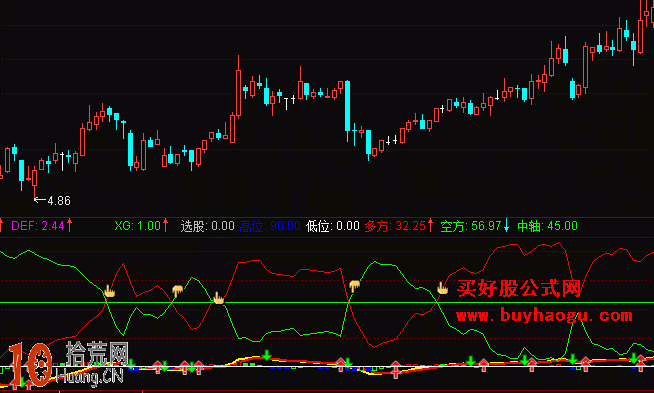
Task: Select the red 多方: 32.25 value
Action: point(395,226)
